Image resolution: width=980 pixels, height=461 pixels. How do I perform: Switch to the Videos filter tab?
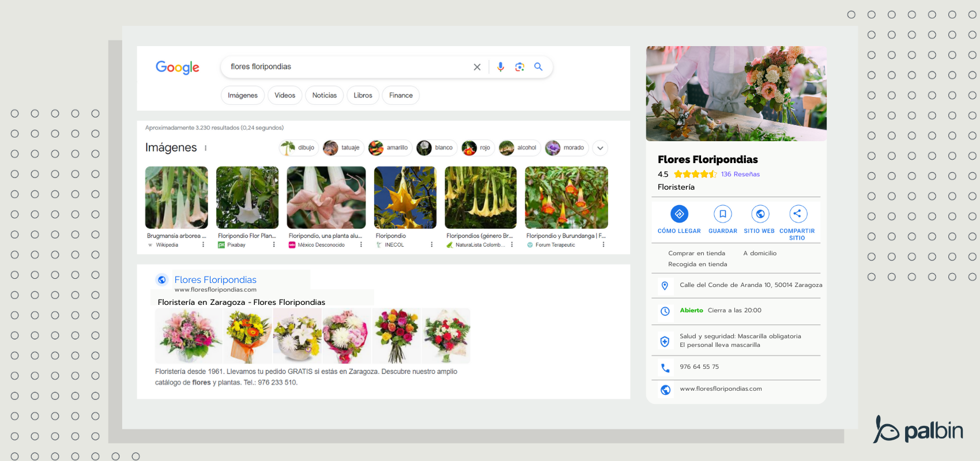pyautogui.click(x=285, y=95)
